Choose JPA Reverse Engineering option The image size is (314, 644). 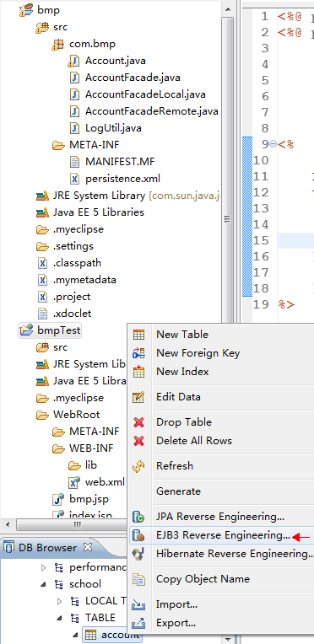click(221, 517)
